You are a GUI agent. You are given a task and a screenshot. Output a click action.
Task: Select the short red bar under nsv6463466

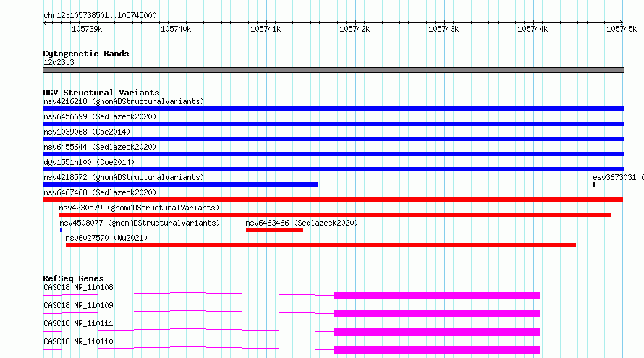pyautogui.click(x=274, y=230)
